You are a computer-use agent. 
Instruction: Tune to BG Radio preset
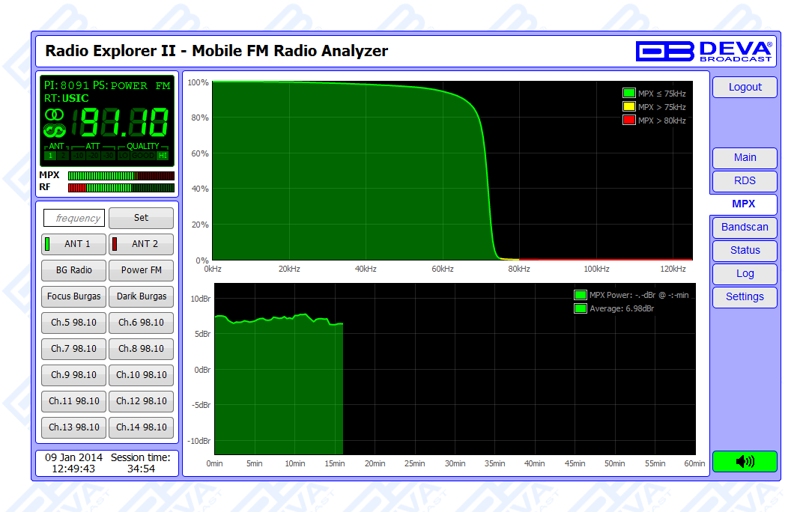point(73,270)
